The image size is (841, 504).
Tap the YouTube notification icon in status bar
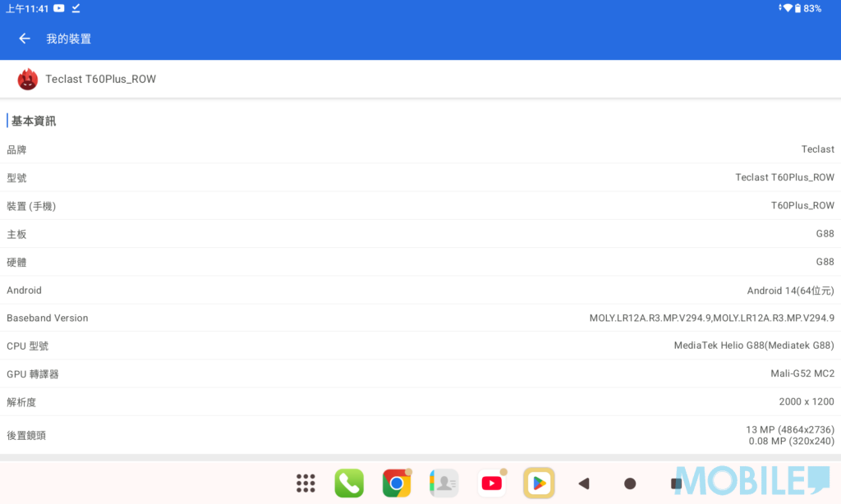coord(59,8)
